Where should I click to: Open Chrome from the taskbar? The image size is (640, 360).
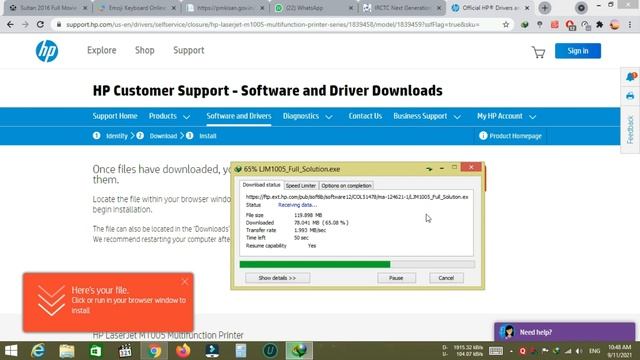154,351
